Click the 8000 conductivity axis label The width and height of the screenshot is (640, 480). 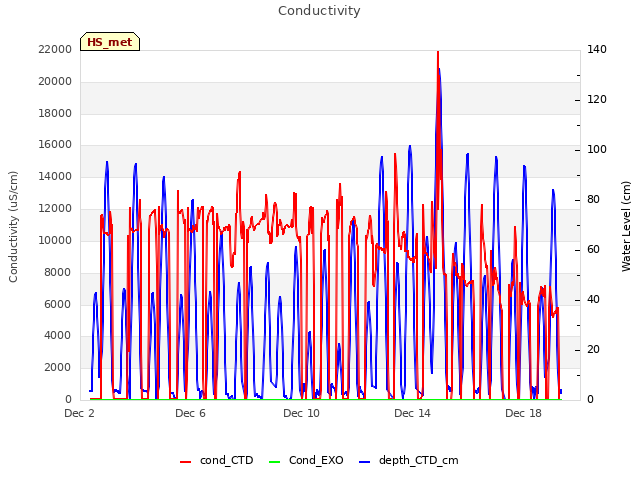pos(58,272)
